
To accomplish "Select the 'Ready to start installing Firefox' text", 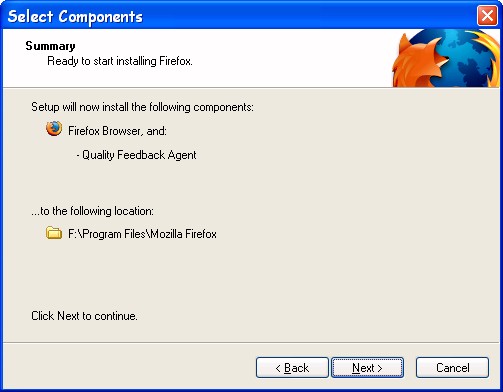I will (x=120, y=61).
